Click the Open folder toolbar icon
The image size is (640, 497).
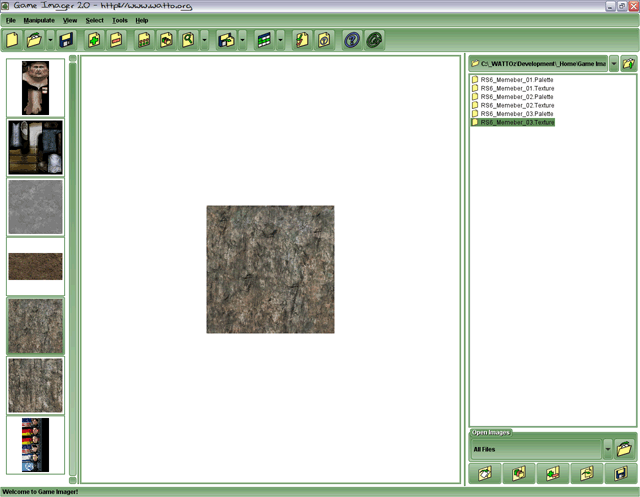point(34,40)
